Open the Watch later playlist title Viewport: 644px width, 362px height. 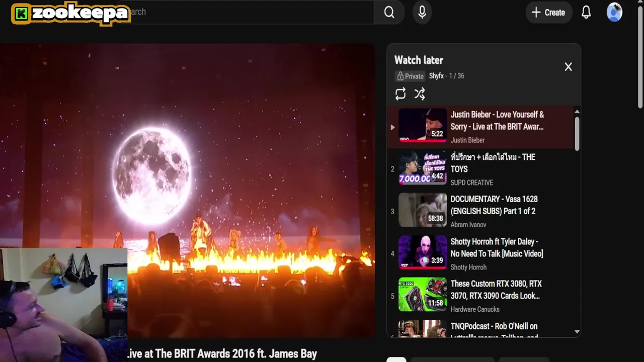pos(419,60)
